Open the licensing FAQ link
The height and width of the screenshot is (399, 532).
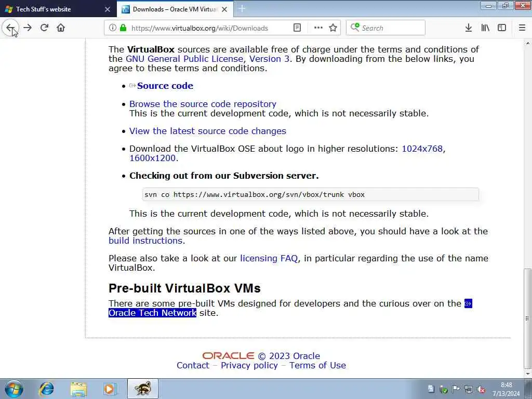tap(269, 258)
